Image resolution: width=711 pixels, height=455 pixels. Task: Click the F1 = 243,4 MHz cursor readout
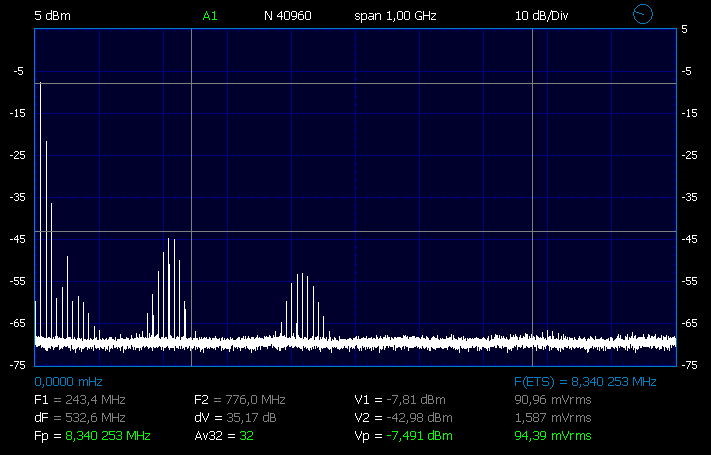(x=80, y=400)
